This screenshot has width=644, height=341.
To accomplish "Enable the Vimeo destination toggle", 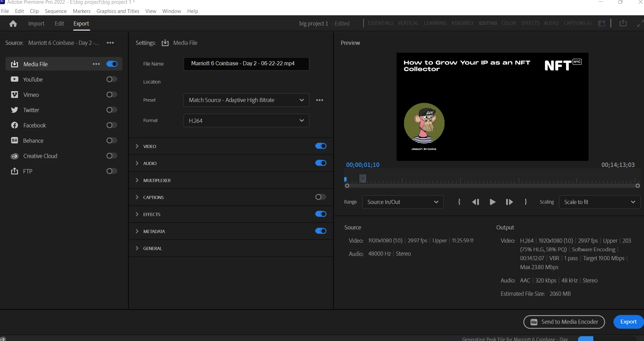I will tap(112, 95).
